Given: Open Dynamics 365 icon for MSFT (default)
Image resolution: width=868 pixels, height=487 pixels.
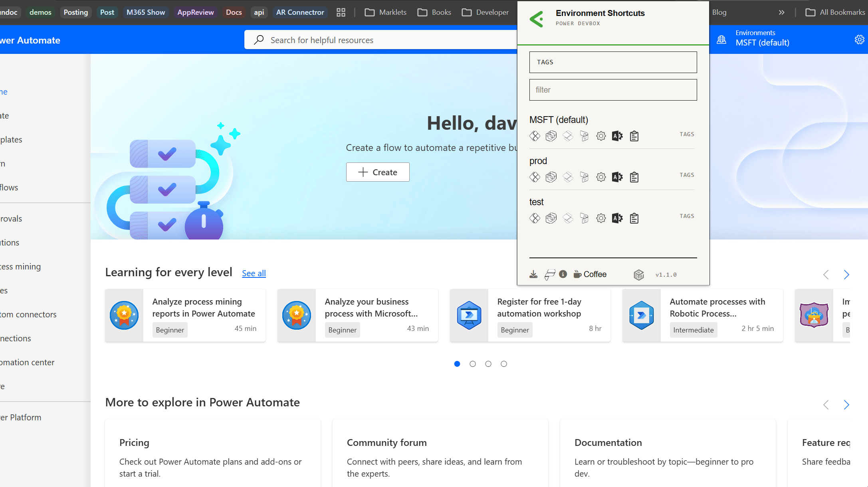Looking at the screenshot, I should 584,136.
